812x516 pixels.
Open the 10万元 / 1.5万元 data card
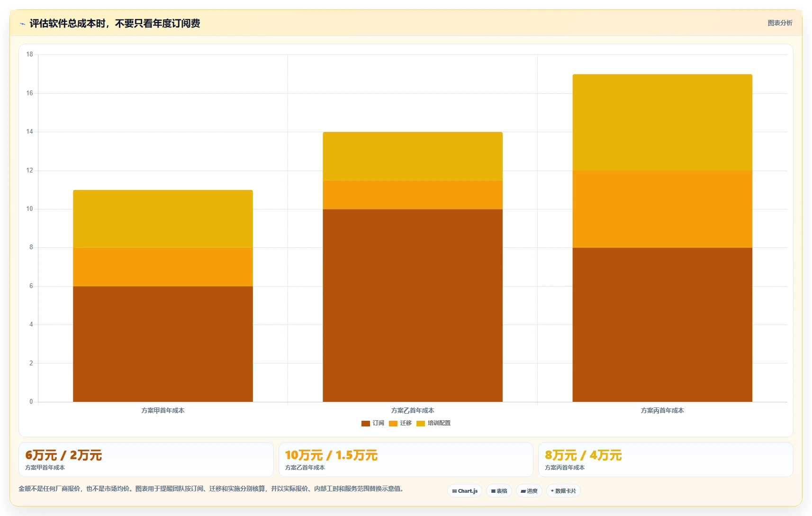406,460
